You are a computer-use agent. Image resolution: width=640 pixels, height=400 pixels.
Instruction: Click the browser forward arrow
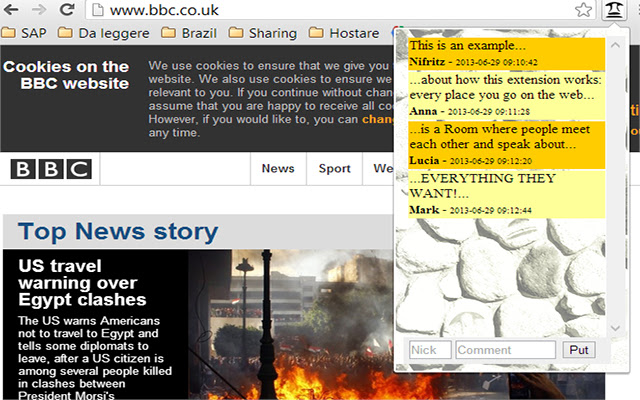[39, 9]
